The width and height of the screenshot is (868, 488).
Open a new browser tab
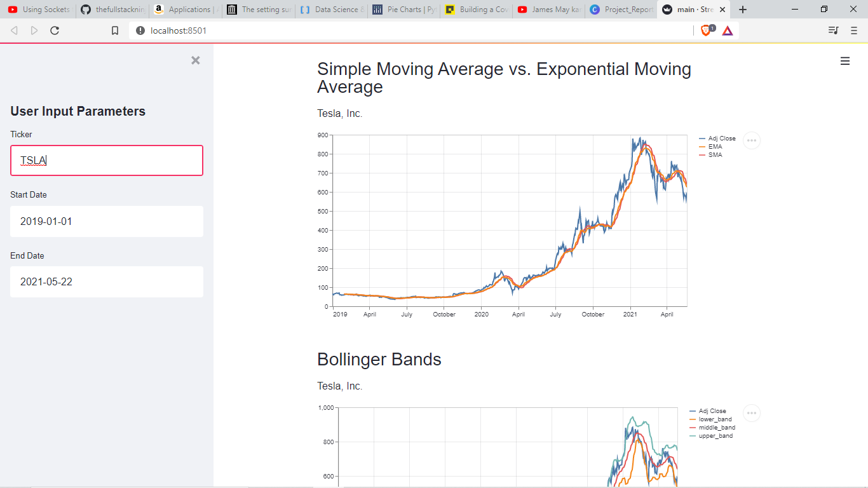click(x=743, y=10)
